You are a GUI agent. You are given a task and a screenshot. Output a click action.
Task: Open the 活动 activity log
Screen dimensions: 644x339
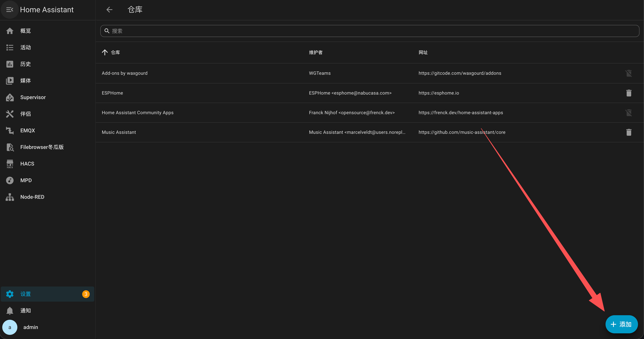click(x=48, y=48)
